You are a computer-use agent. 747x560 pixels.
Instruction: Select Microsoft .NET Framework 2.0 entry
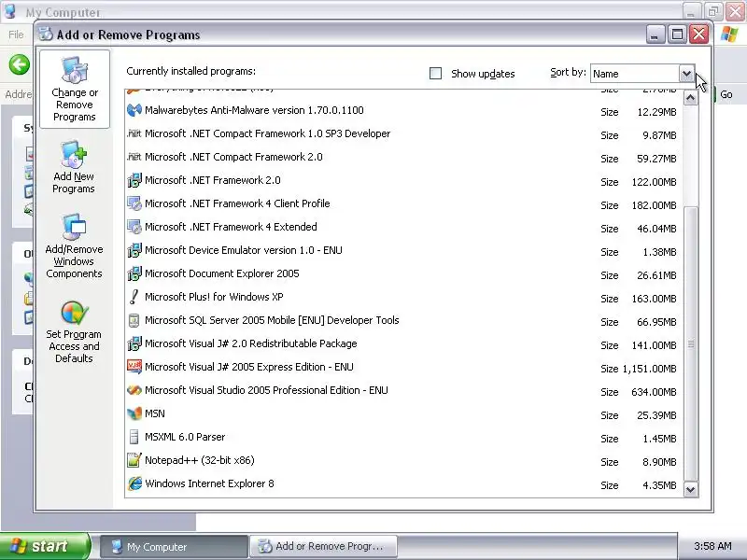(x=404, y=181)
